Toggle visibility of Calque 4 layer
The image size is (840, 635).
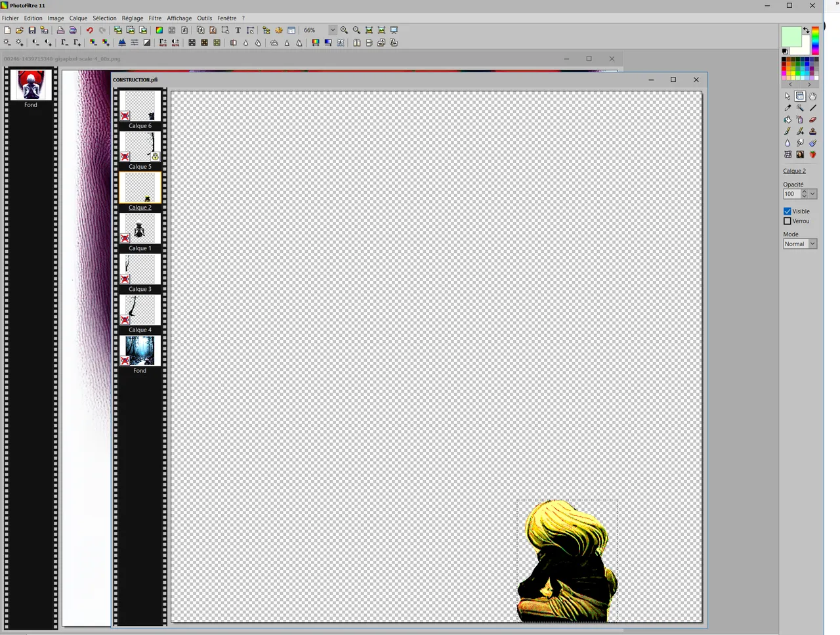(125, 320)
